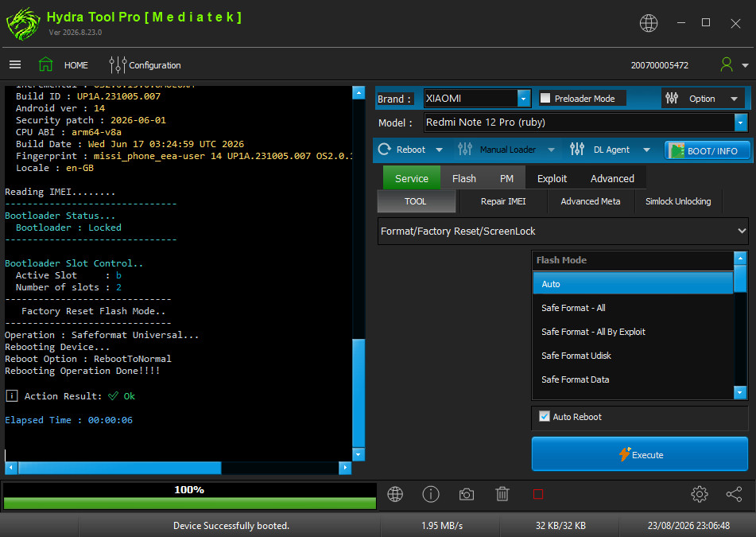Click the Brand field XIAOMI
Viewport: 756px width, 537px height.
[471, 99]
